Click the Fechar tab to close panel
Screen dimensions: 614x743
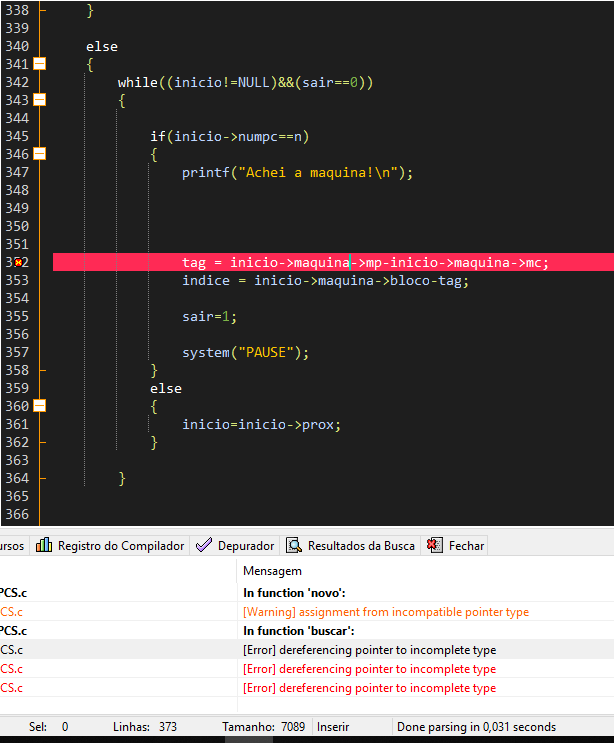point(455,546)
